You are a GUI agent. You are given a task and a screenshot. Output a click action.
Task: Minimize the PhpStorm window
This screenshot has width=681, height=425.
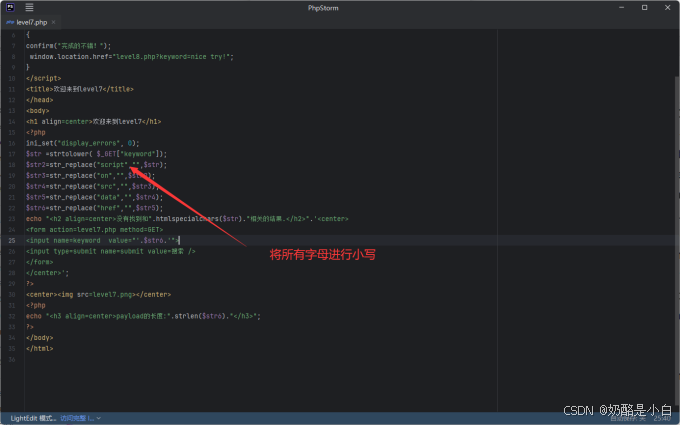[621, 7]
